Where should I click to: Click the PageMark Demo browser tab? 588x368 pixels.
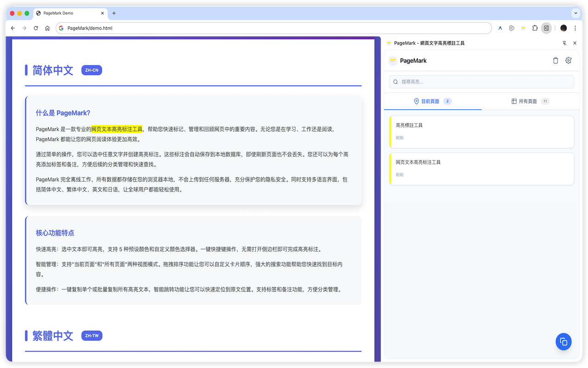tap(70, 13)
